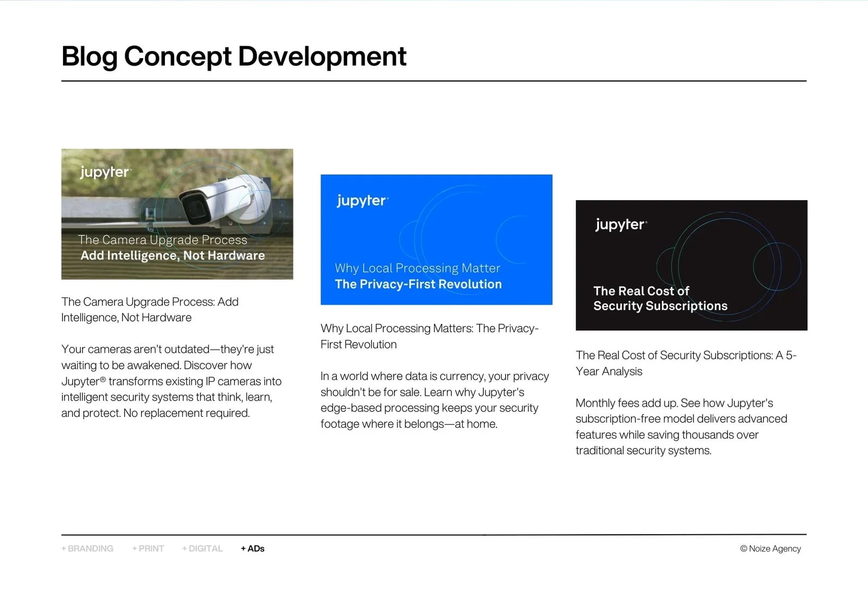Click "The Privacy-First Revolution" text on banner
This screenshot has width=868, height=614.
point(418,284)
